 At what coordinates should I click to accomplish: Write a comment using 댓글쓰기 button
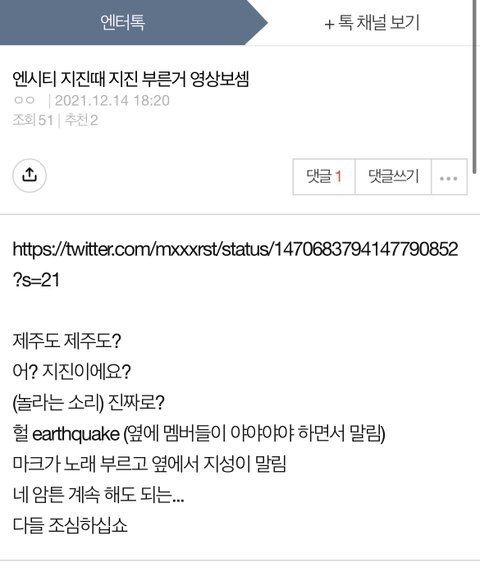point(393,177)
